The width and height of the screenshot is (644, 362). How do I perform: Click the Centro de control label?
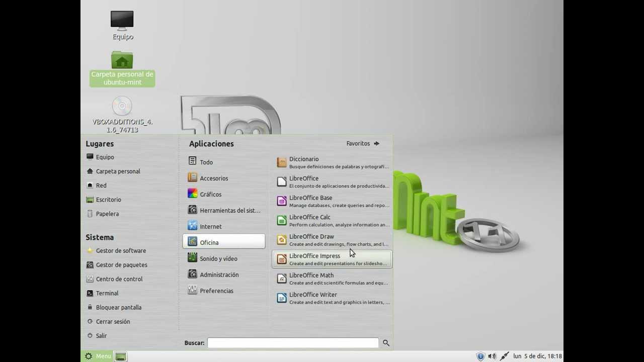pos(119,279)
